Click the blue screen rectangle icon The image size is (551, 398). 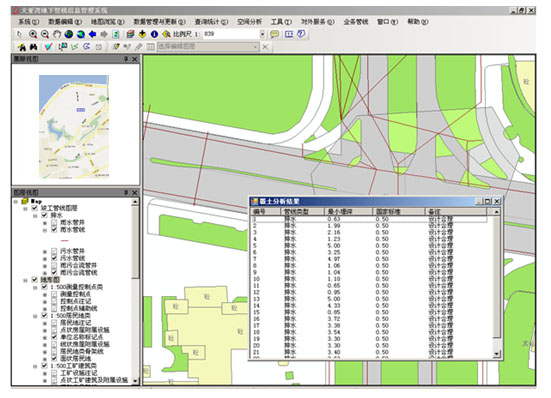pos(289,34)
